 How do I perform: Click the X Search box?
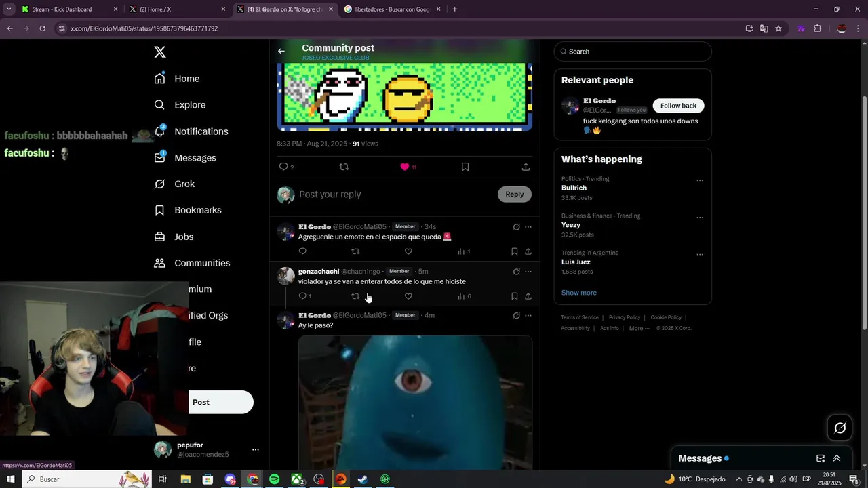(633, 52)
